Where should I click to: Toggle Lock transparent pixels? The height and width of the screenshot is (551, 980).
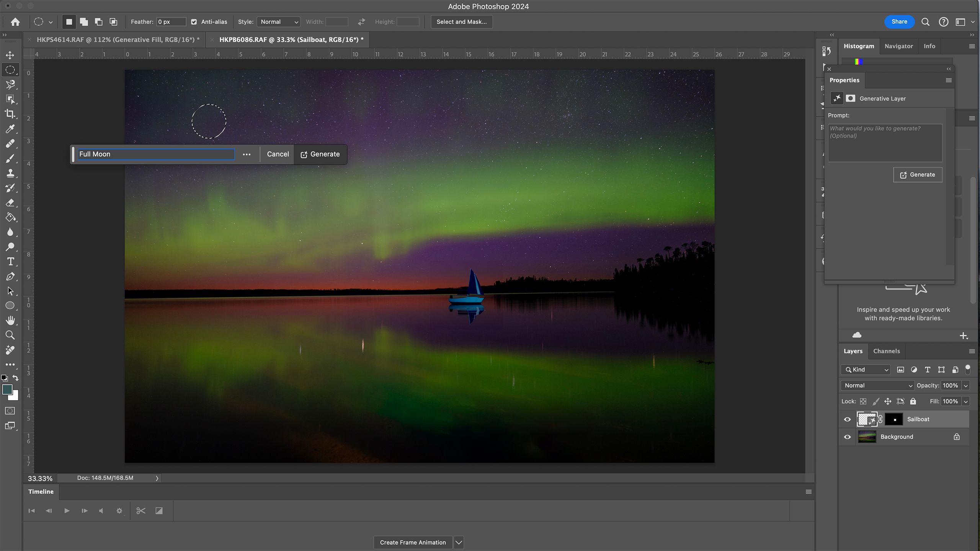point(863,401)
